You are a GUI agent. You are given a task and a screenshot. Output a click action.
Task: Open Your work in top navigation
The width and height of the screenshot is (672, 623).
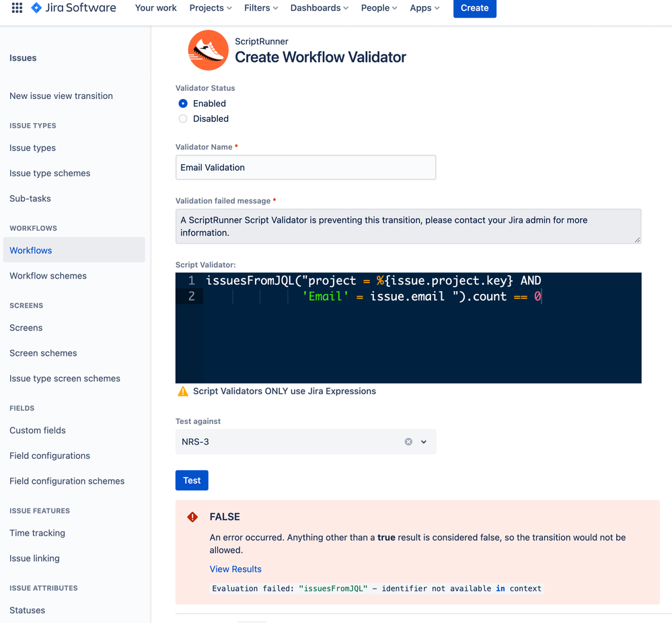pyautogui.click(x=155, y=7)
